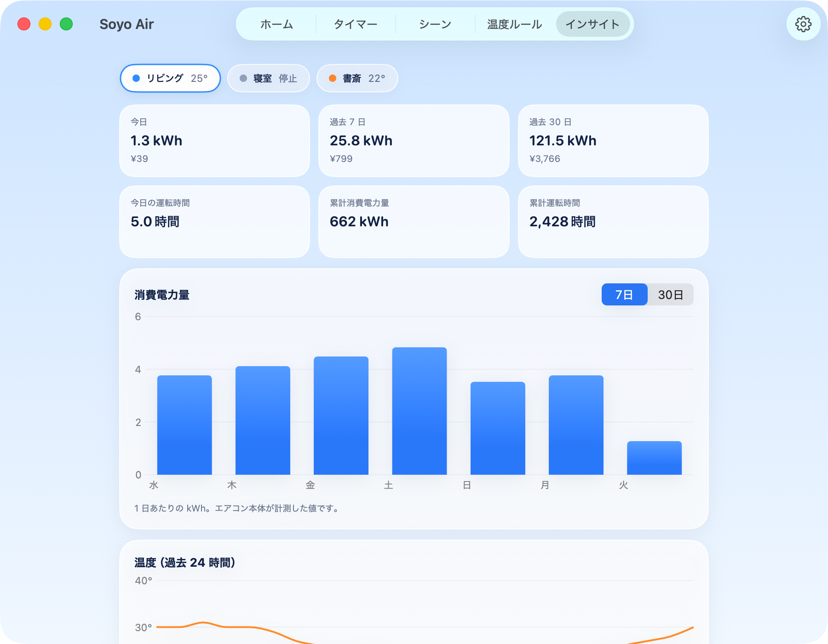Close window with red button

point(24,24)
